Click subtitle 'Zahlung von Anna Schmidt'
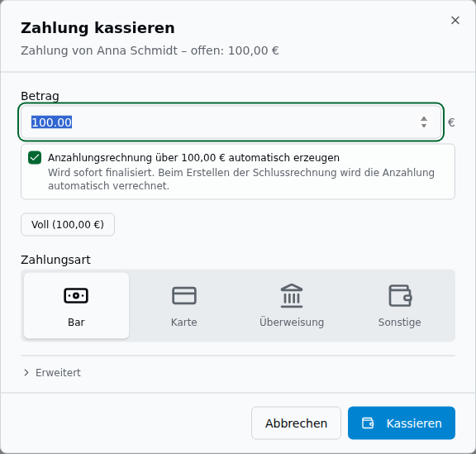The height and width of the screenshot is (454, 476). point(99,50)
